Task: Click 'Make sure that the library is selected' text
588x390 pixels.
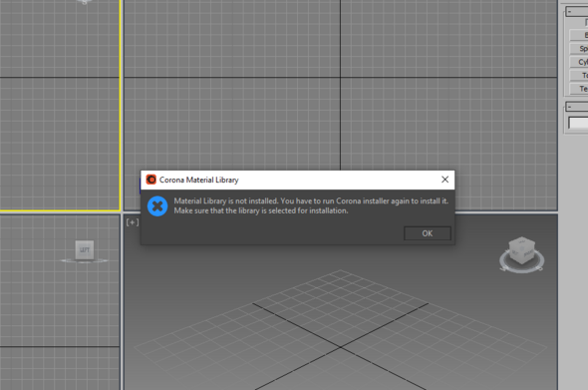Action: click(x=235, y=210)
